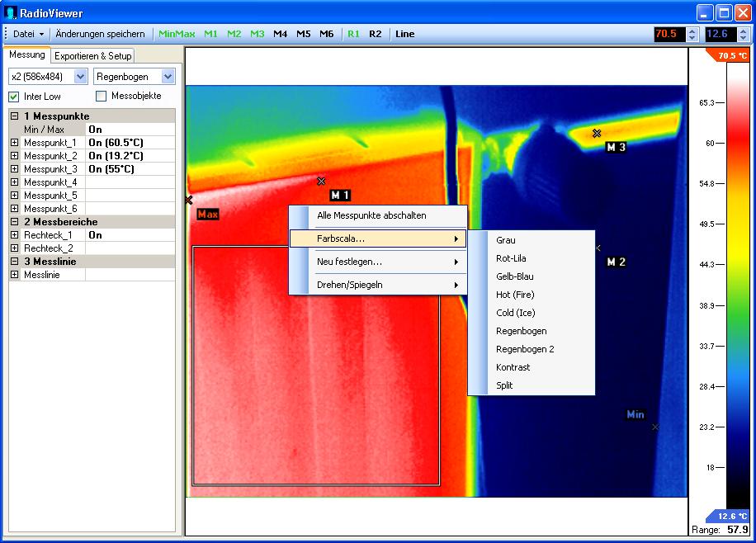Image resolution: width=756 pixels, height=543 pixels.
Task: Click the Line toolbar button
Action: [404, 34]
